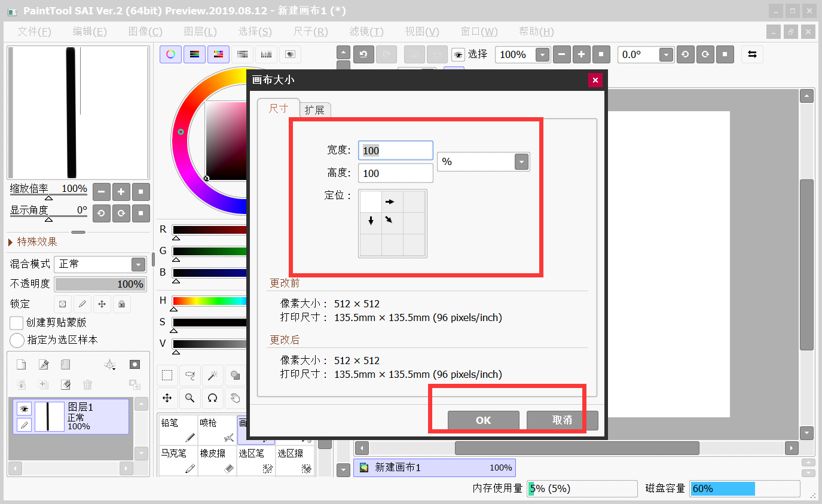The height and width of the screenshot is (504, 822).
Task: Toggle 图层1 visibility eye
Action: 24,409
